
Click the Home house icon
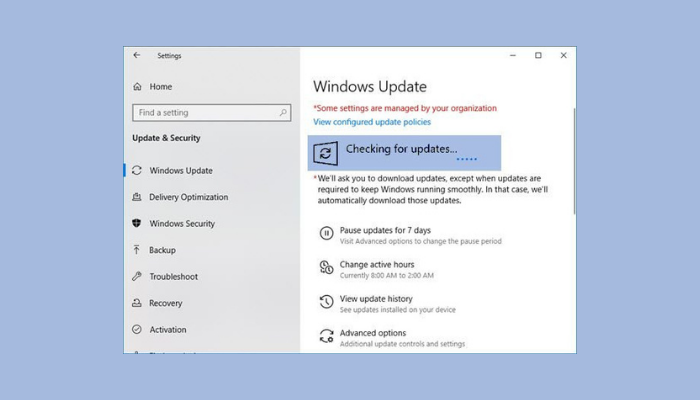point(137,87)
